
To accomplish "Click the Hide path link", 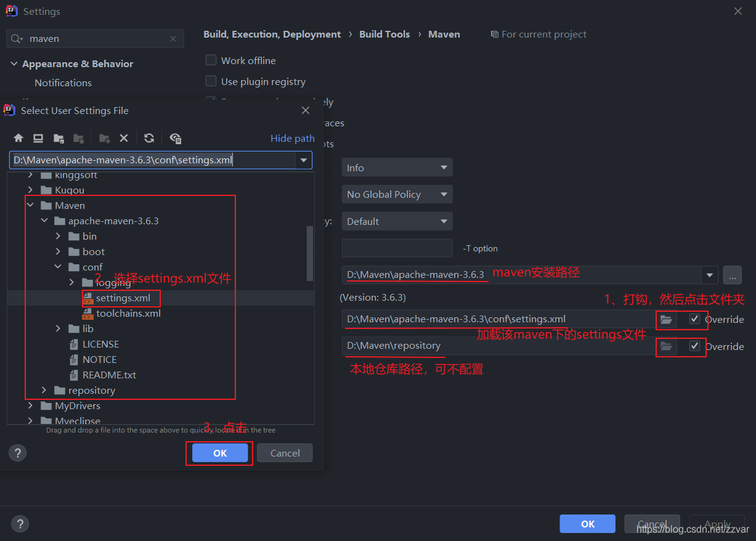I will [x=293, y=139].
